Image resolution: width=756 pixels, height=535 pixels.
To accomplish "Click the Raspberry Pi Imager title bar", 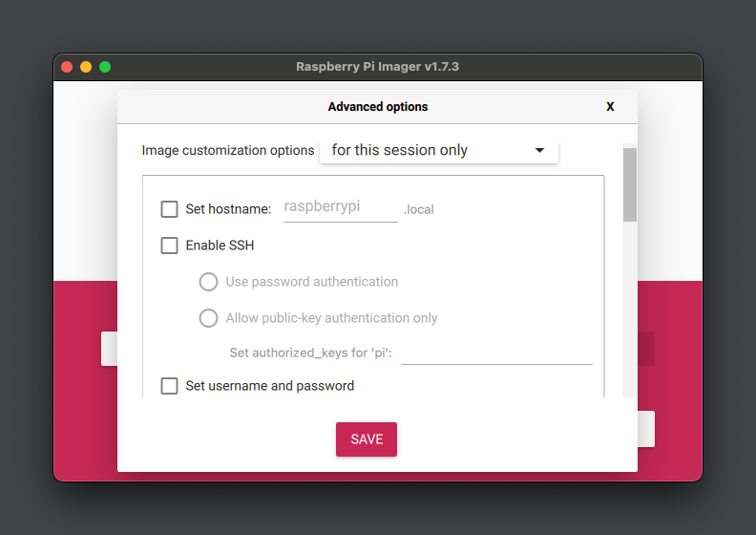I will point(377,67).
